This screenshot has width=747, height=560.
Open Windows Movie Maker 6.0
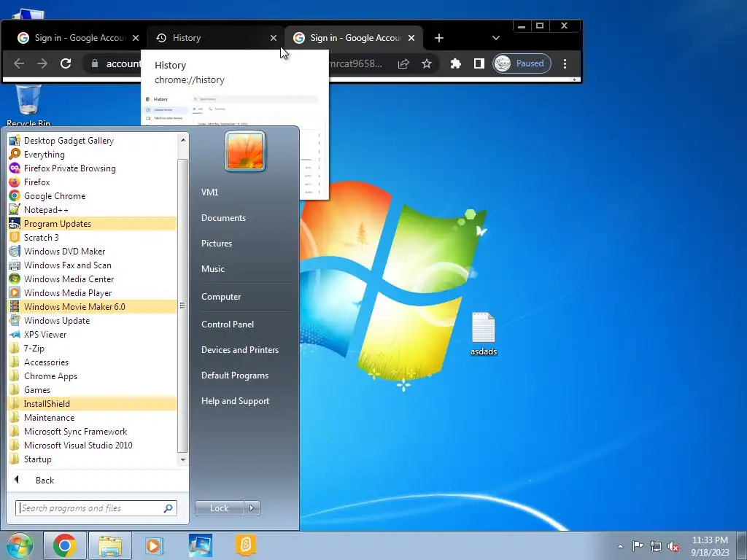[x=93, y=307]
